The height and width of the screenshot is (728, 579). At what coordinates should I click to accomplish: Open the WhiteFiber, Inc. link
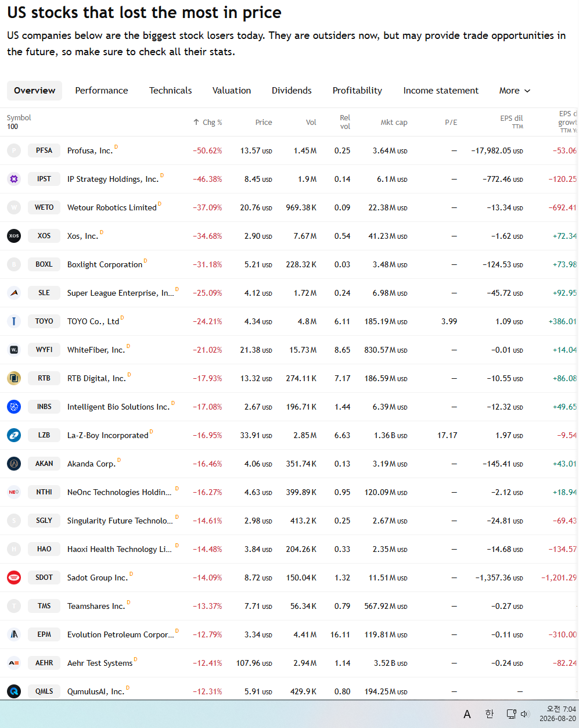[96, 350]
